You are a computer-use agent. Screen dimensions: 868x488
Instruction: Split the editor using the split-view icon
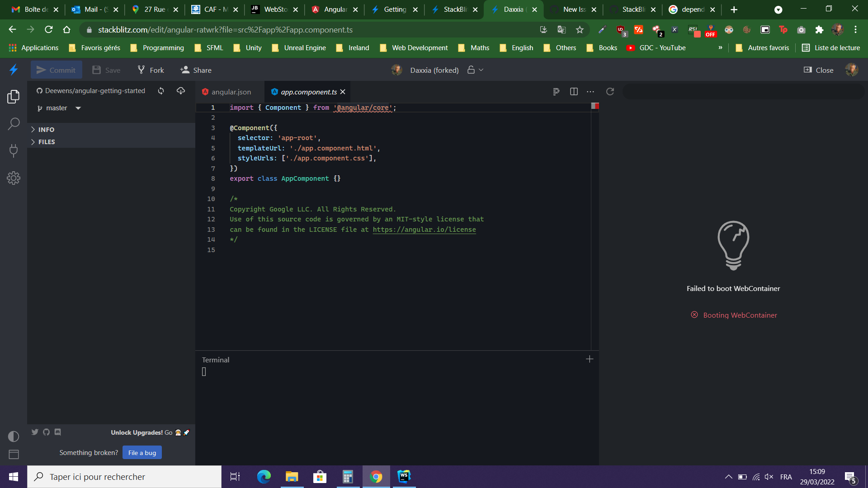[x=574, y=91]
